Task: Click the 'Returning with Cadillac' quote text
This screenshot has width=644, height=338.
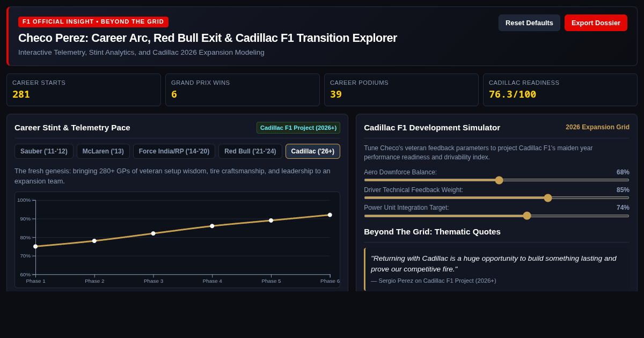Action: (494, 263)
